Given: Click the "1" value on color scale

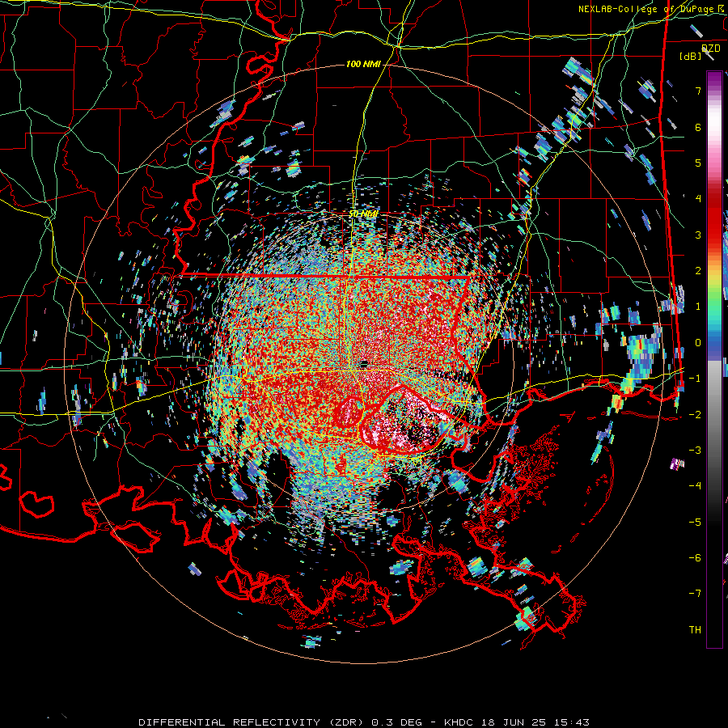Looking at the screenshot, I should [x=698, y=307].
